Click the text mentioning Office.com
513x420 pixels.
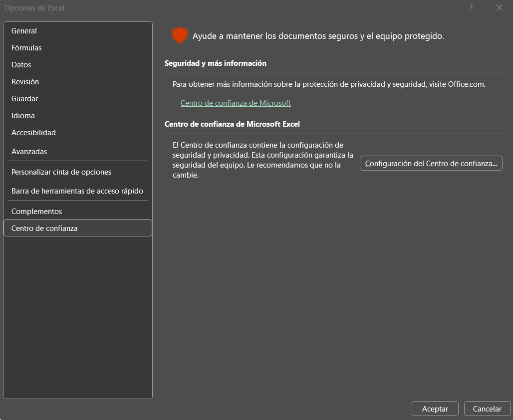tap(329, 84)
